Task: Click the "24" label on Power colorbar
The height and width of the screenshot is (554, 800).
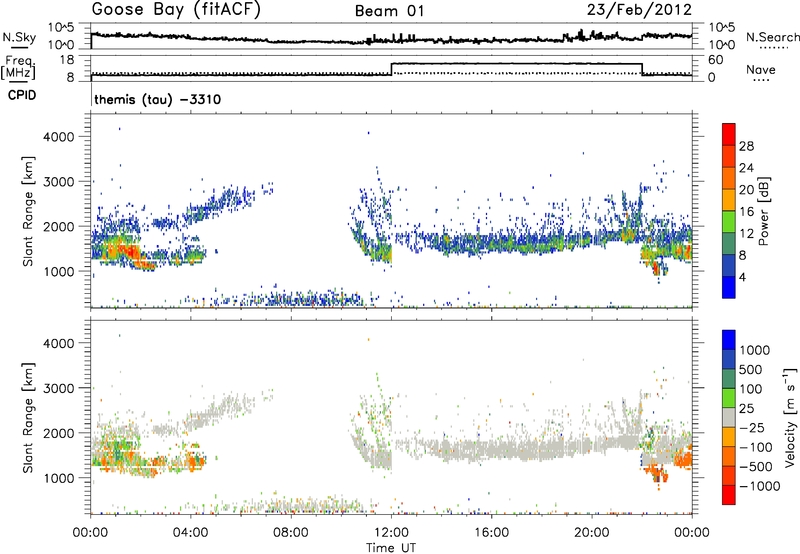Action: [x=746, y=168]
